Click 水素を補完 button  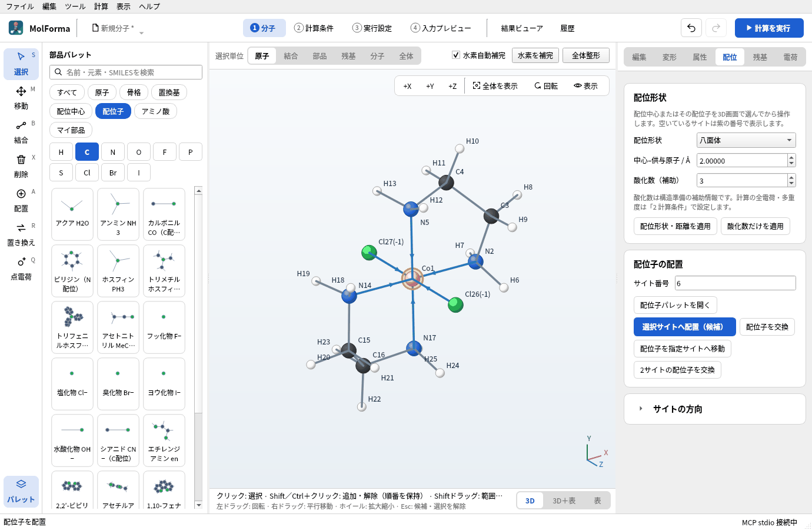pyautogui.click(x=535, y=55)
